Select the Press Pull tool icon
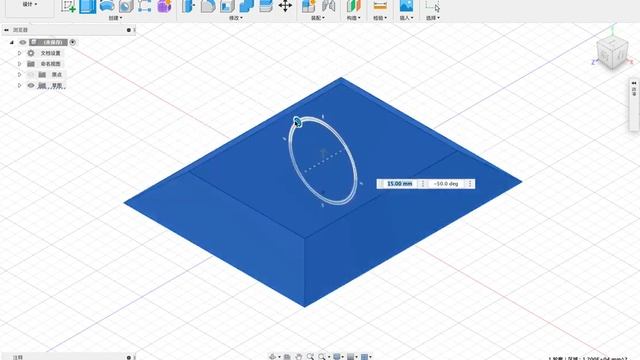This screenshot has width=640, height=360. [x=188, y=6]
